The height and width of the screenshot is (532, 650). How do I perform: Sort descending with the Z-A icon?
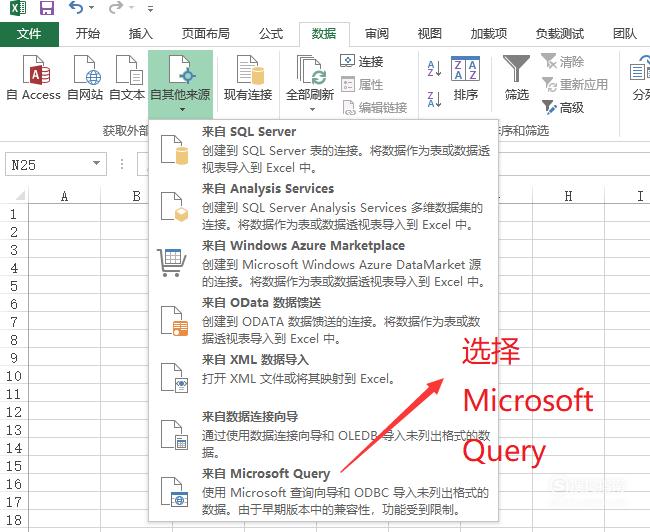[x=434, y=100]
